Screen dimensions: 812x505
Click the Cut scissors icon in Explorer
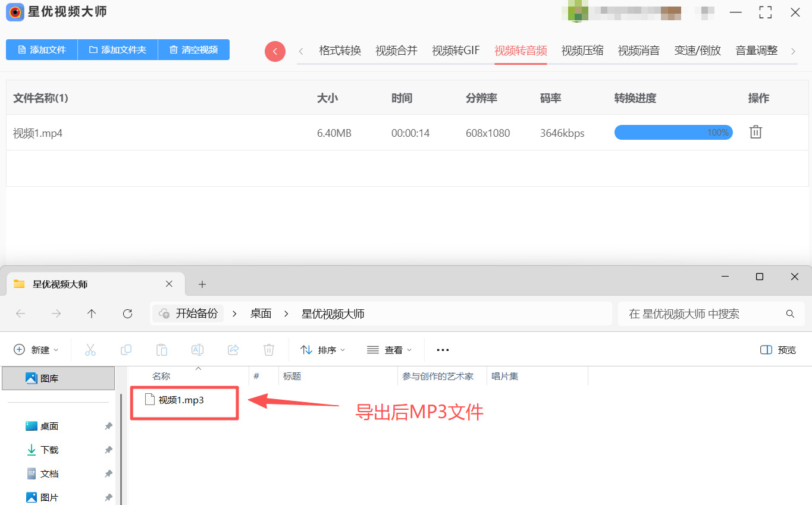(x=90, y=350)
